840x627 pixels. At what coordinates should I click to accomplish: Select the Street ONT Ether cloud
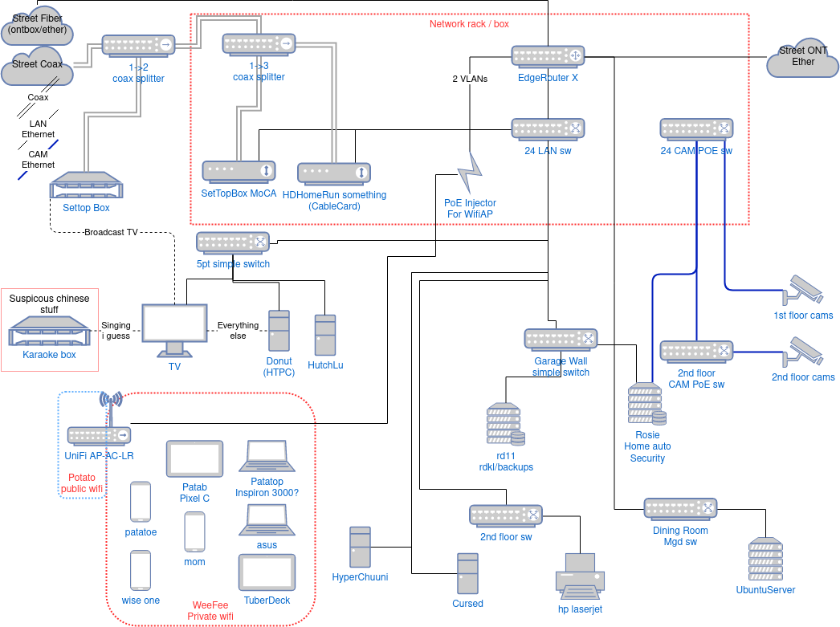802,58
